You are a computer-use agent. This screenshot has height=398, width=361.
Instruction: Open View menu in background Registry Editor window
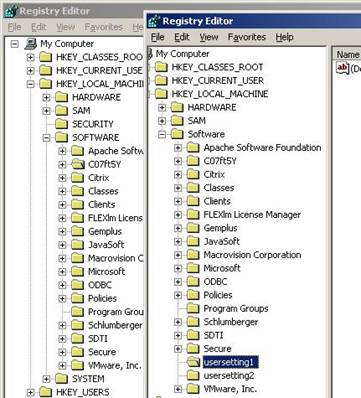(x=66, y=27)
